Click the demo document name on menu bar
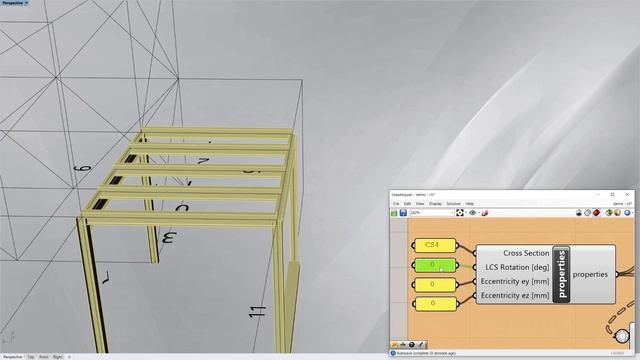 (622, 204)
